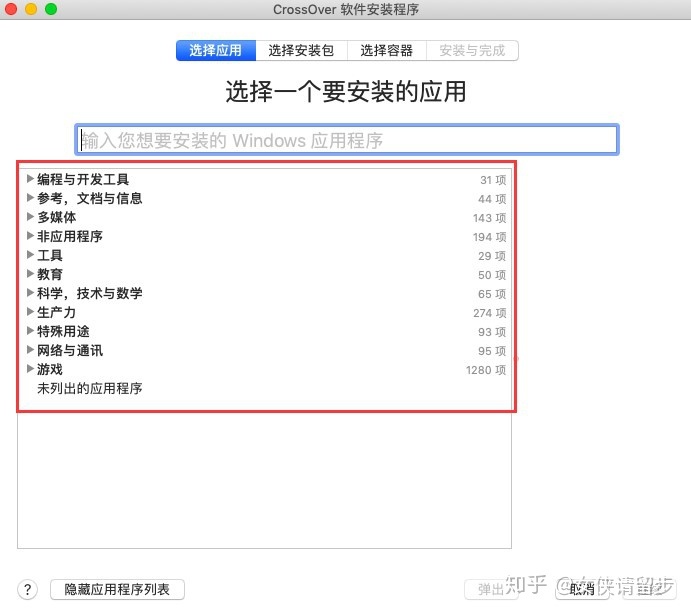Click 隐藏应用程序列表 button
The height and width of the screenshot is (613, 691).
[117, 589]
